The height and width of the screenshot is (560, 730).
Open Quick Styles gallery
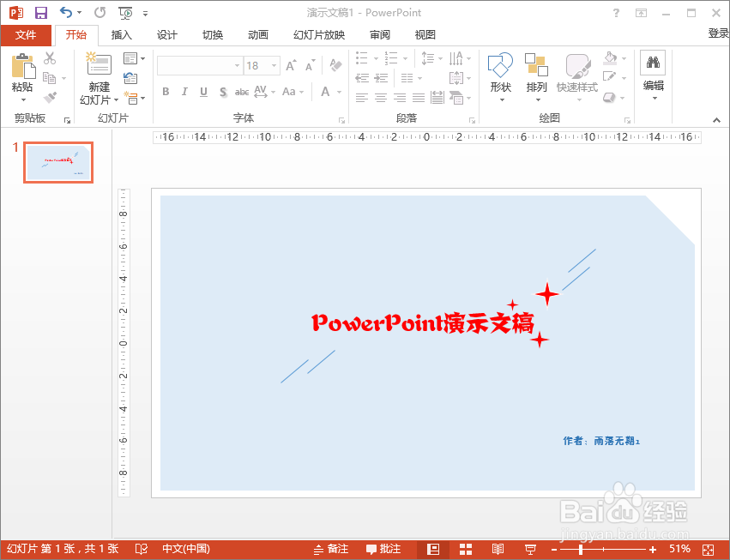577,77
